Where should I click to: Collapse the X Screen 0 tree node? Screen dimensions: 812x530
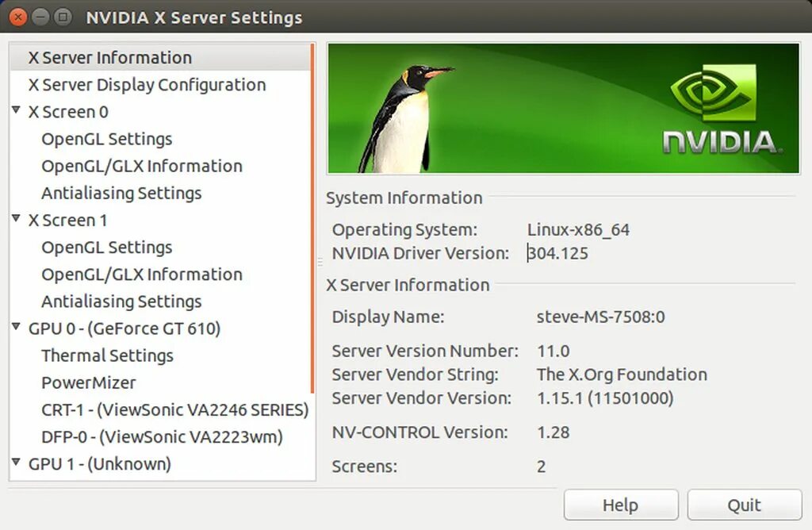[x=17, y=111]
